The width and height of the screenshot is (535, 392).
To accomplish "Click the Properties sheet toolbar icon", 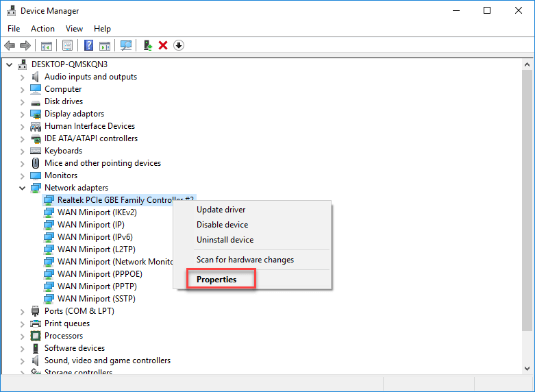I will click(x=68, y=45).
